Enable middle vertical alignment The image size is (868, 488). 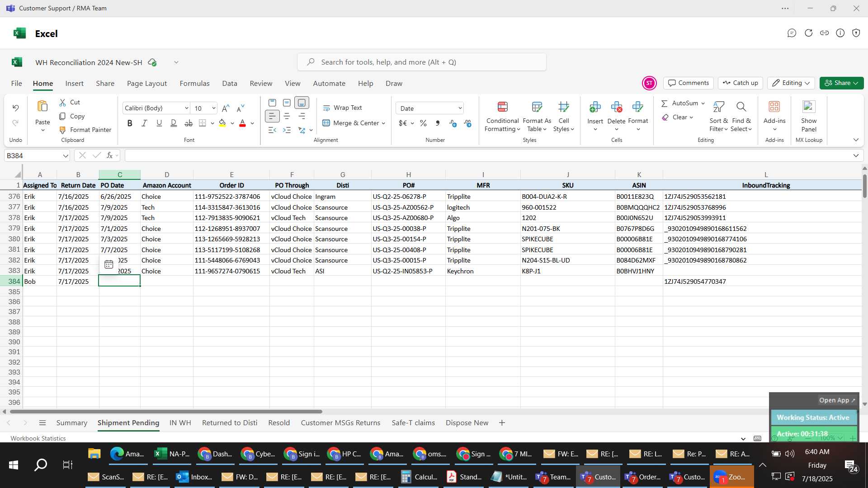(287, 103)
